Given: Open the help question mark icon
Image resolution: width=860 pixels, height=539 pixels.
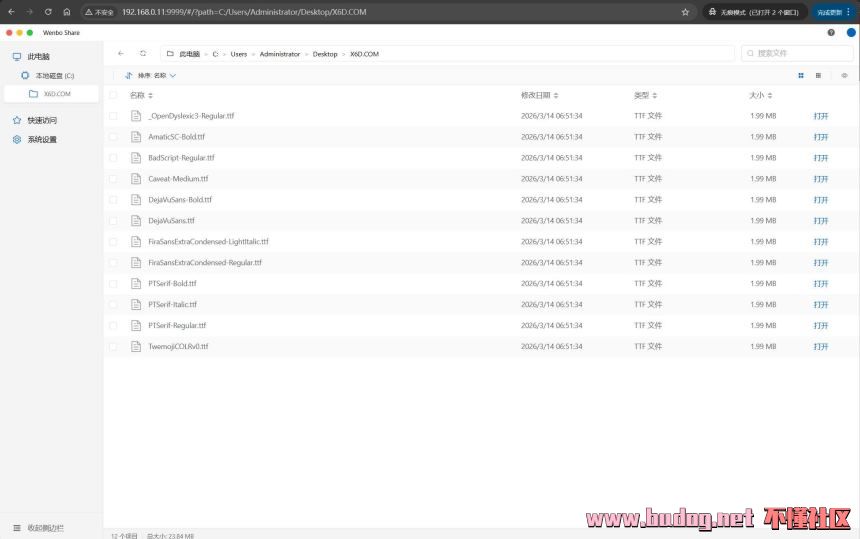Looking at the screenshot, I should click(x=831, y=32).
